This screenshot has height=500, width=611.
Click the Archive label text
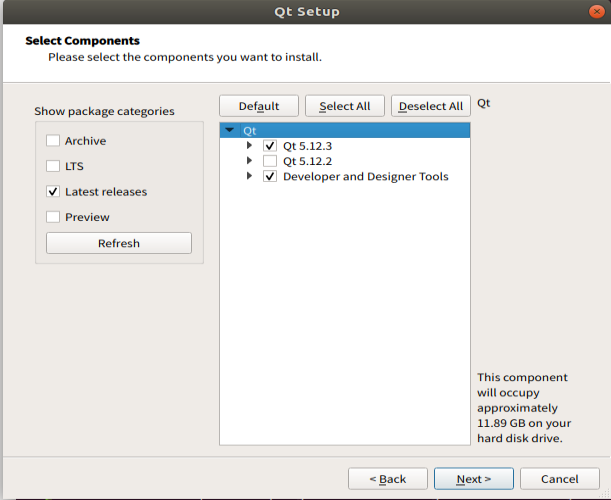click(85, 141)
